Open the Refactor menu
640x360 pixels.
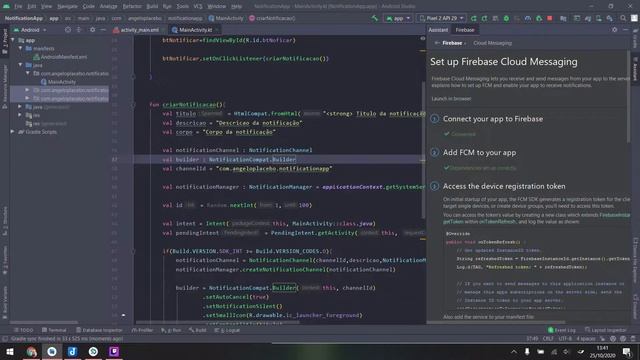tap(132, 7)
